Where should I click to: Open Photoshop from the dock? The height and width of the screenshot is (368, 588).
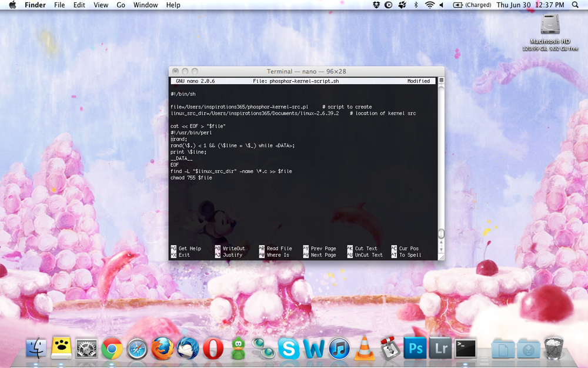(415, 348)
